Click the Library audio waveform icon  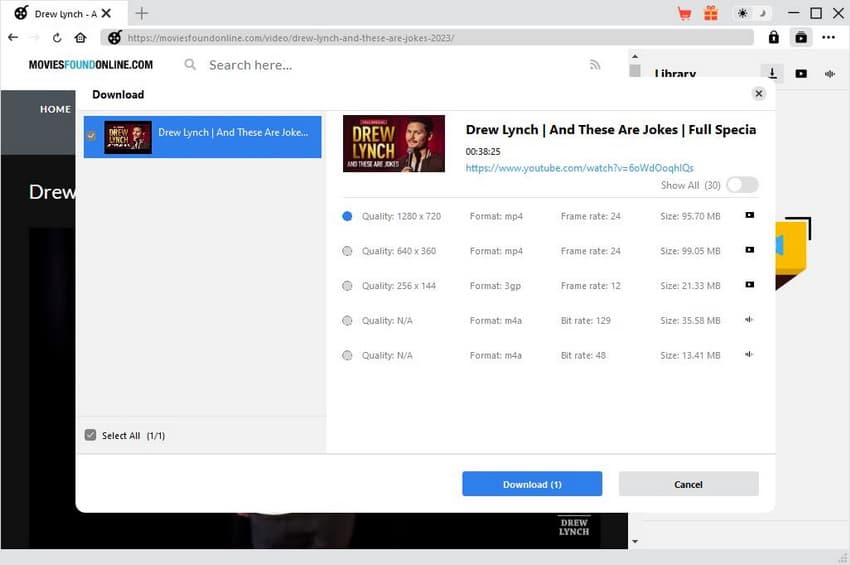pos(829,73)
